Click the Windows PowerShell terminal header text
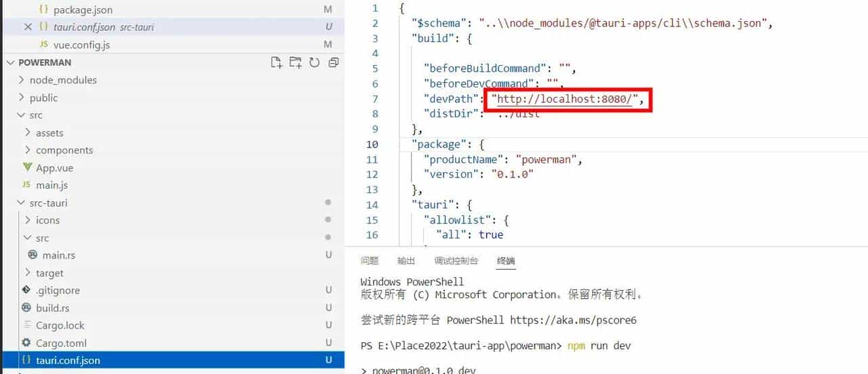Screen dimensions: 868x374 412,282
